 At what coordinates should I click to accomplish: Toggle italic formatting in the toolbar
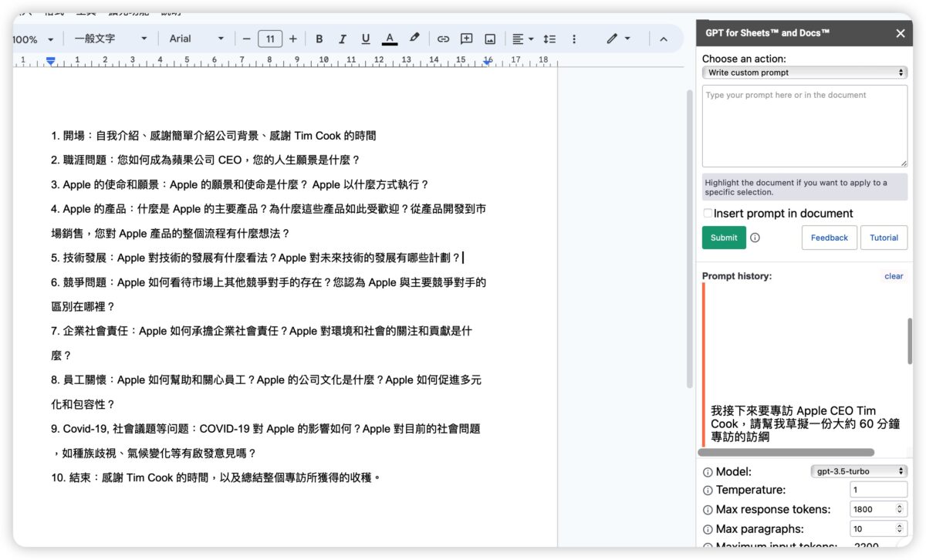click(342, 39)
